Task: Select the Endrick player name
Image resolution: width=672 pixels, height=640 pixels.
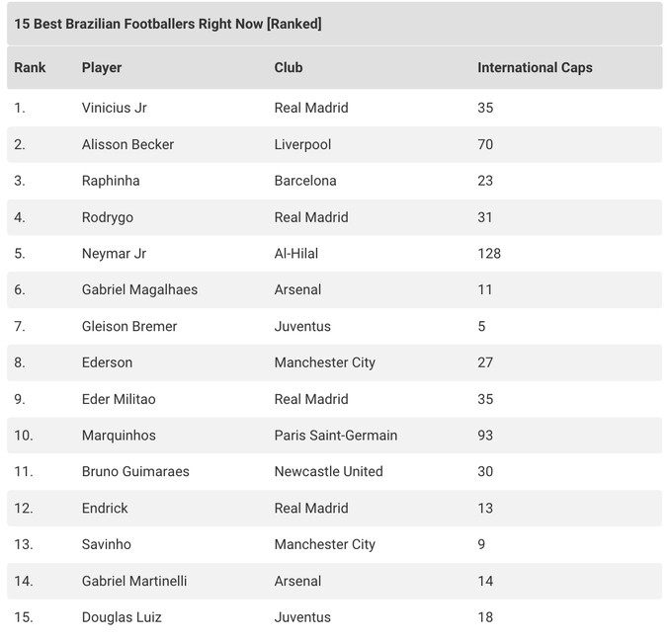Action: pos(105,509)
